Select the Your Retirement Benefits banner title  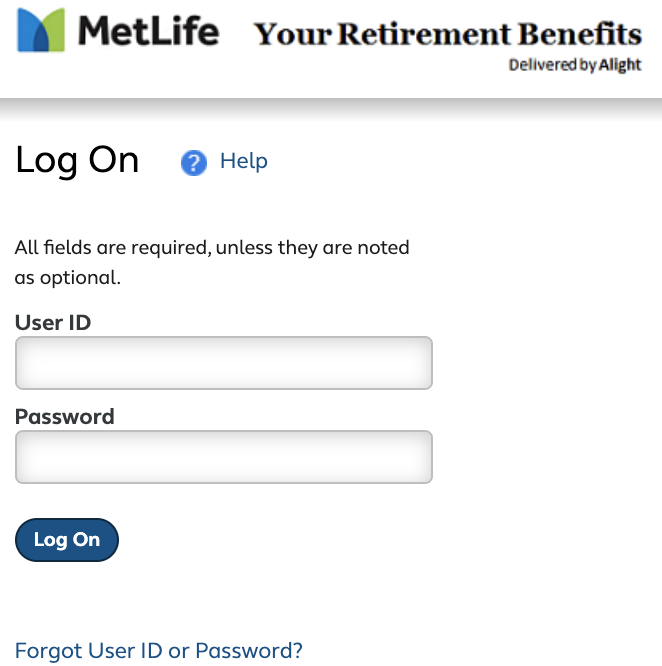pos(448,34)
